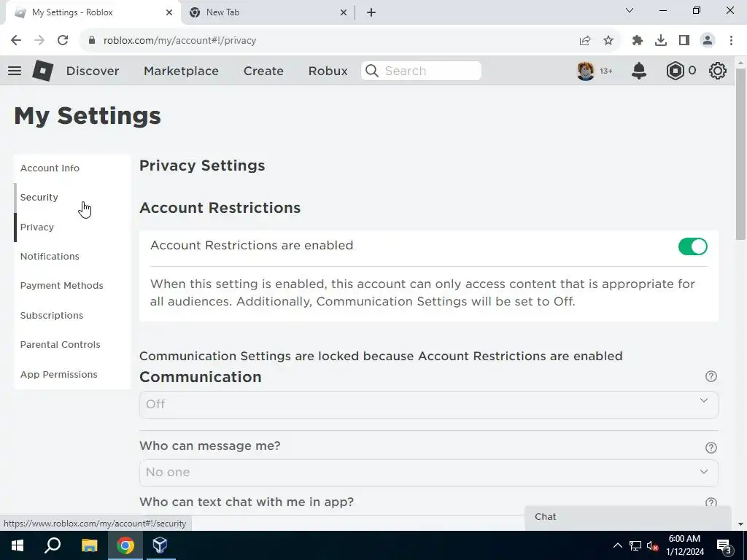Click the search magnifier icon in Roblox search
The height and width of the screenshot is (560, 747).
(371, 71)
